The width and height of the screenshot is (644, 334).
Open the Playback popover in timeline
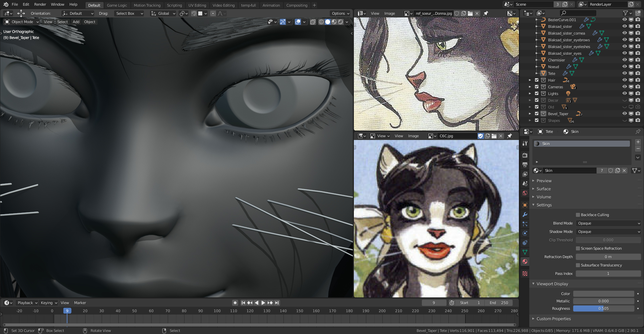28,303
